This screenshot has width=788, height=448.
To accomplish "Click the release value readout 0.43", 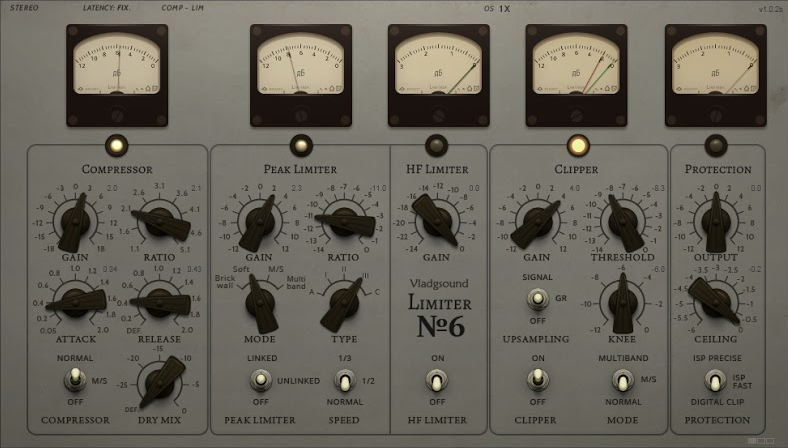I will pyautogui.click(x=194, y=269).
